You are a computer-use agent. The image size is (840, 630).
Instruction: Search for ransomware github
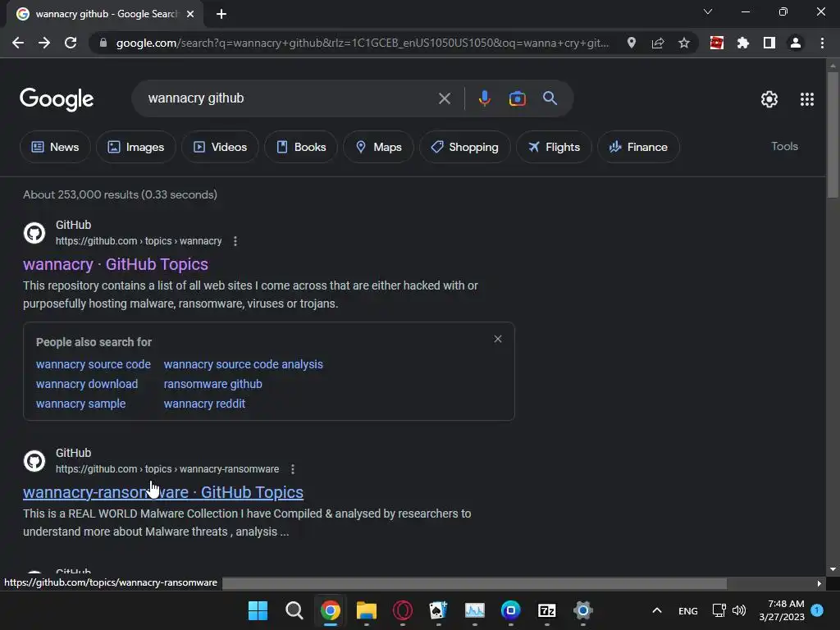(212, 384)
